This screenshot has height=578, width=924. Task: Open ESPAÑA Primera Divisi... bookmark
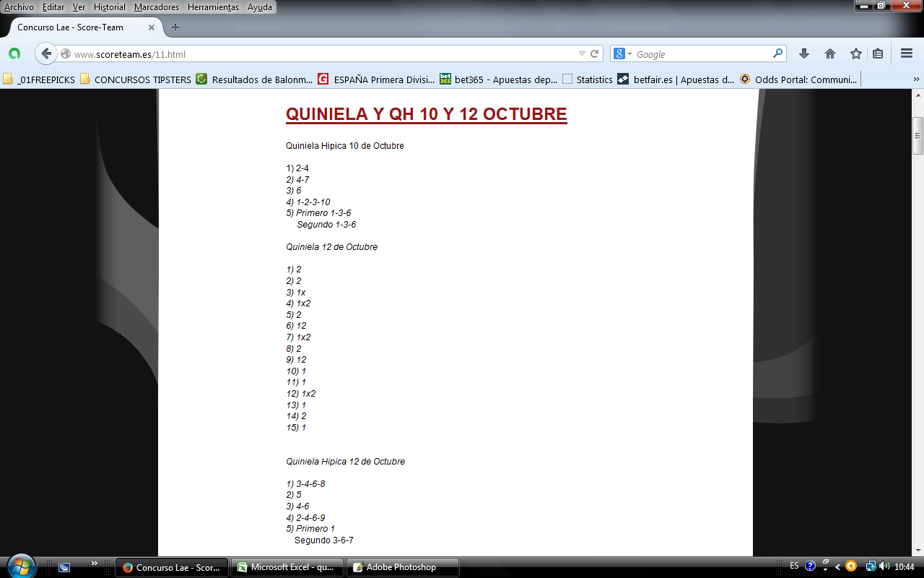[x=377, y=79]
